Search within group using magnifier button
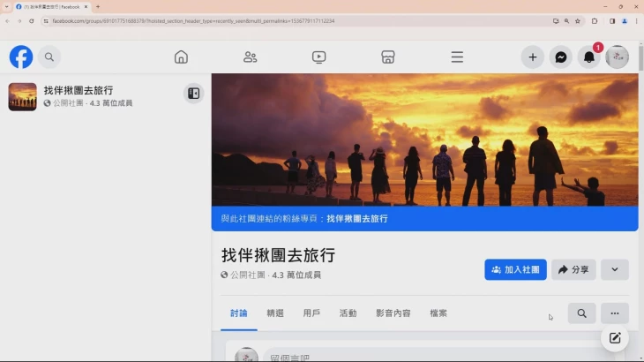This screenshot has width=644, height=362. 581,313
